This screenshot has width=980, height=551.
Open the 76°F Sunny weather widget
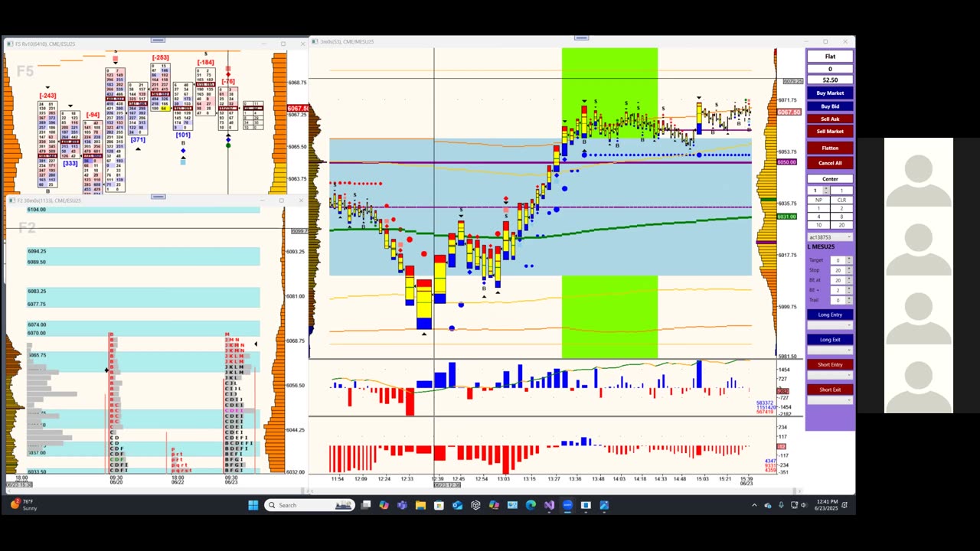tap(23, 505)
